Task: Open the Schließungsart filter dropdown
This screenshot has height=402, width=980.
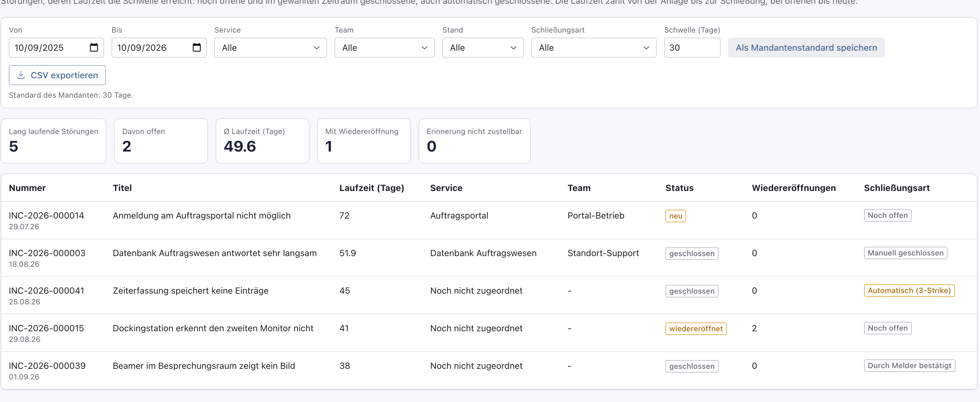Action: click(x=593, y=48)
